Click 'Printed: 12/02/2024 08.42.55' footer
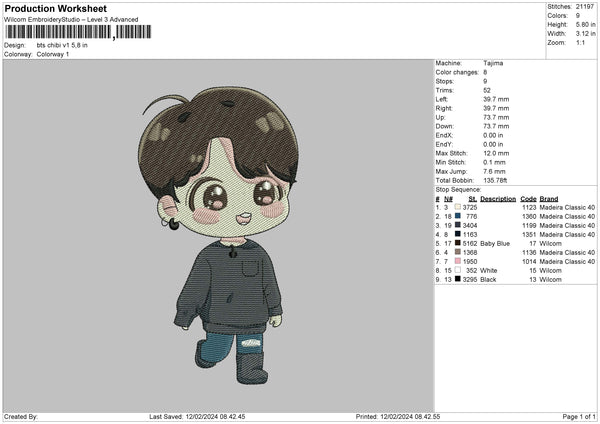 [398, 416]
